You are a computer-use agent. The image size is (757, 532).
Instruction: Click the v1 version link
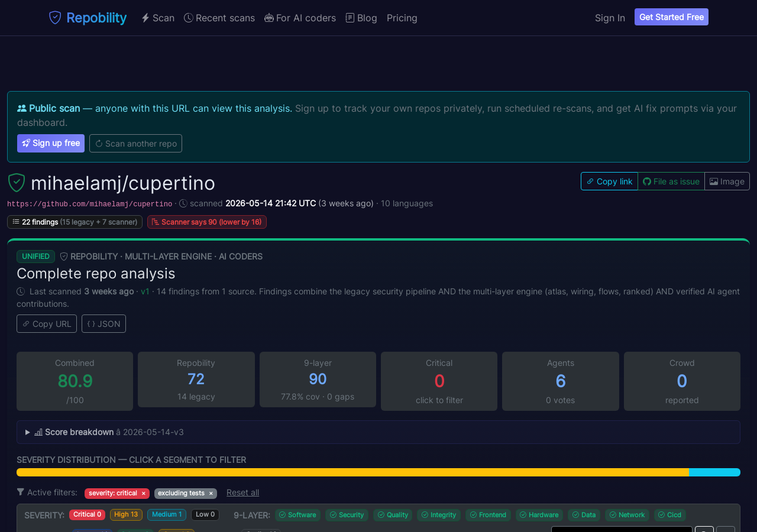[x=145, y=291]
